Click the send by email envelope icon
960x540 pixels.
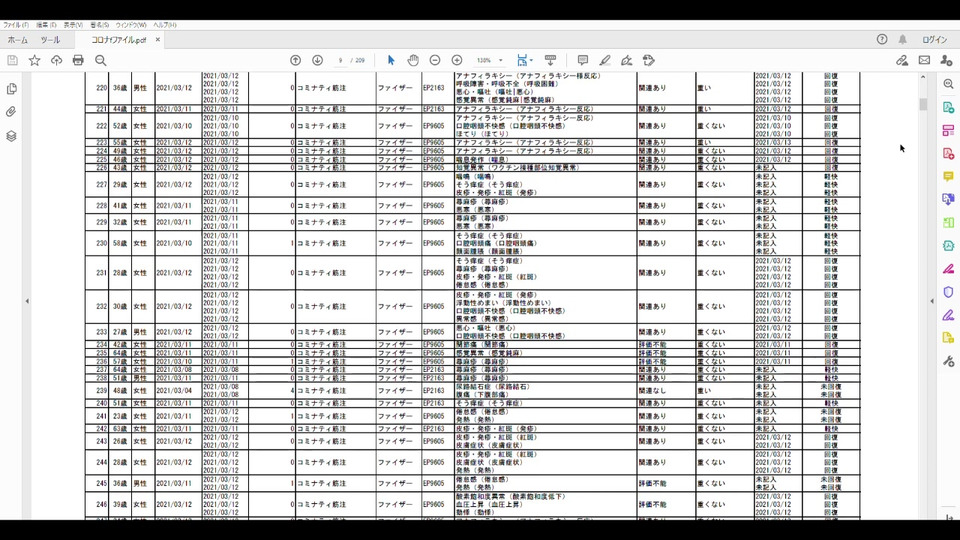coord(924,60)
